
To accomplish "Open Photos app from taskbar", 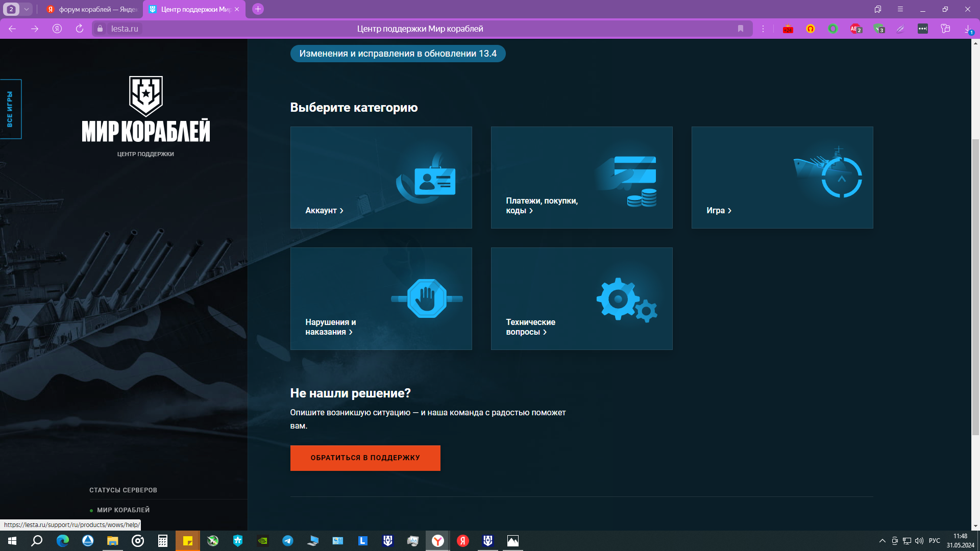I will point(513,541).
